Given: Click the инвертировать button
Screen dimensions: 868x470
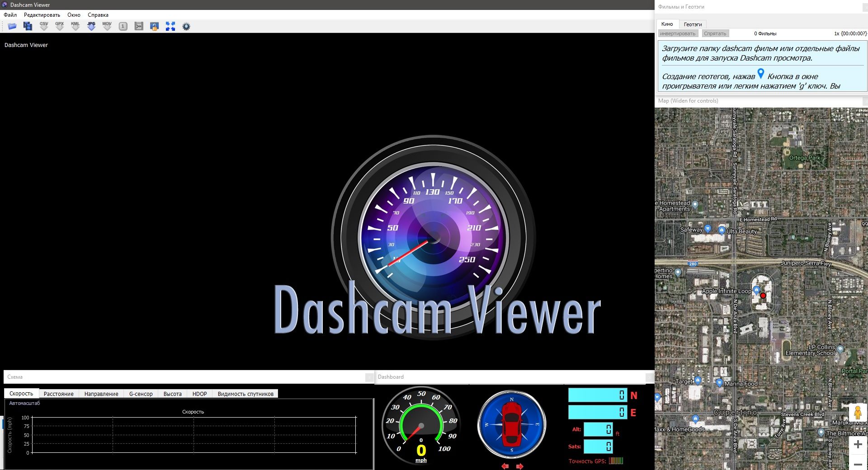Looking at the screenshot, I should tap(678, 33).
